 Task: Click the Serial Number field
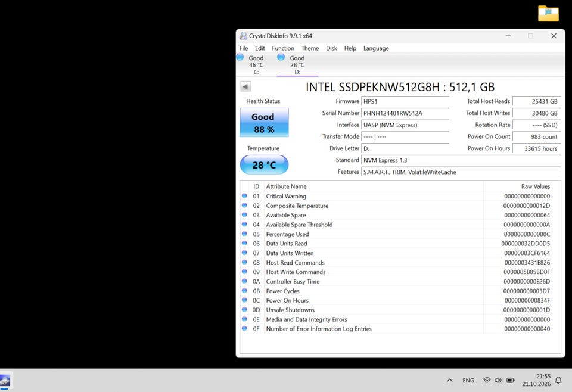(x=405, y=113)
